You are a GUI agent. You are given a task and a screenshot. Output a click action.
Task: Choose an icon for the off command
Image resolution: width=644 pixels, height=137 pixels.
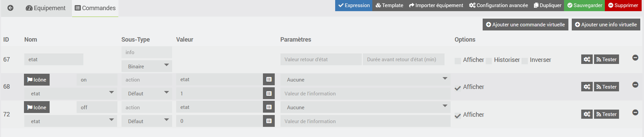(x=37, y=108)
